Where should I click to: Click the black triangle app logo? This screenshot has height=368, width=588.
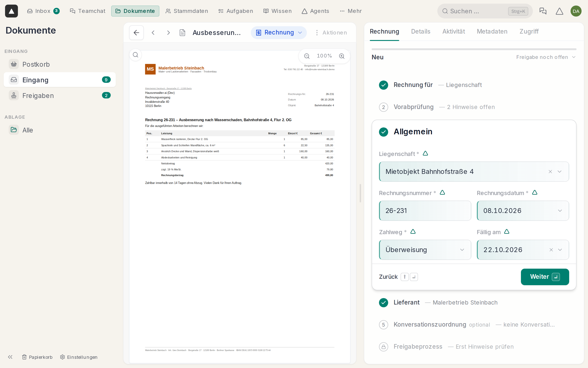[11, 11]
